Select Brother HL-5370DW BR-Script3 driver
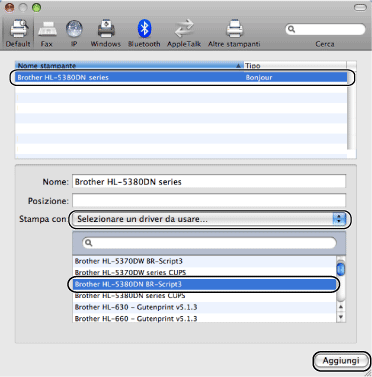 (x=204, y=261)
